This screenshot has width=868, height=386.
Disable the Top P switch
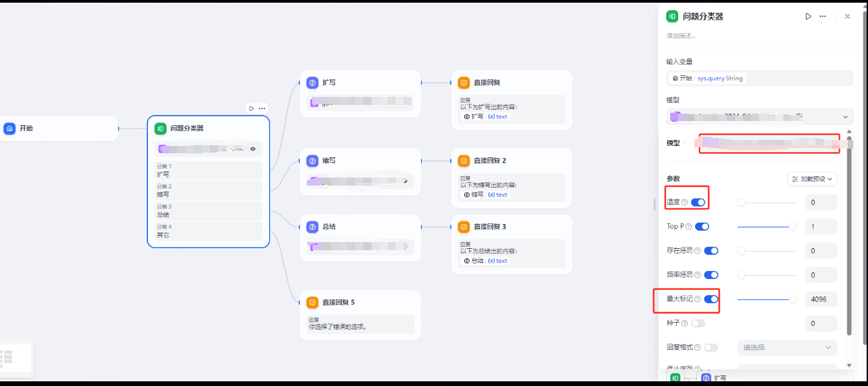pyautogui.click(x=702, y=227)
